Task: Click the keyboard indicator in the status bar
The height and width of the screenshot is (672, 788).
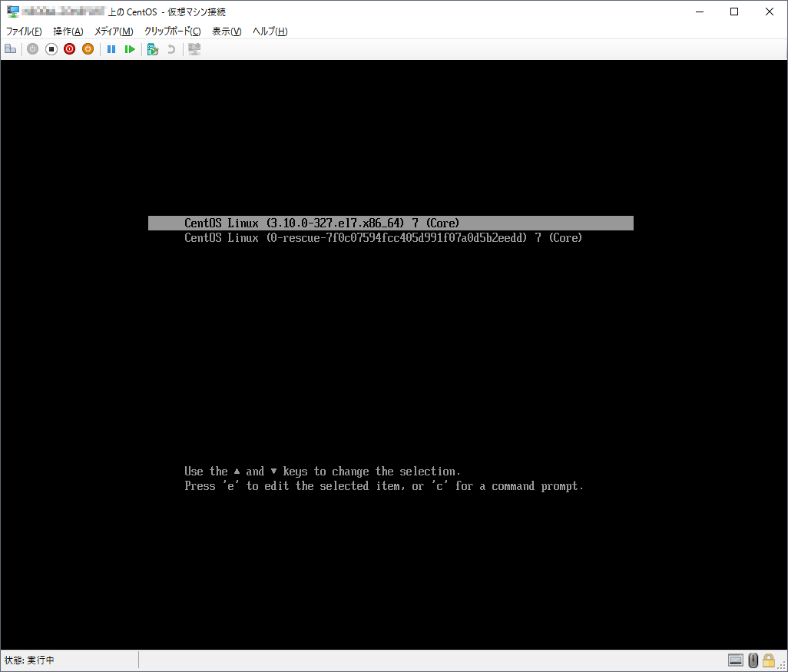Action: tap(735, 660)
